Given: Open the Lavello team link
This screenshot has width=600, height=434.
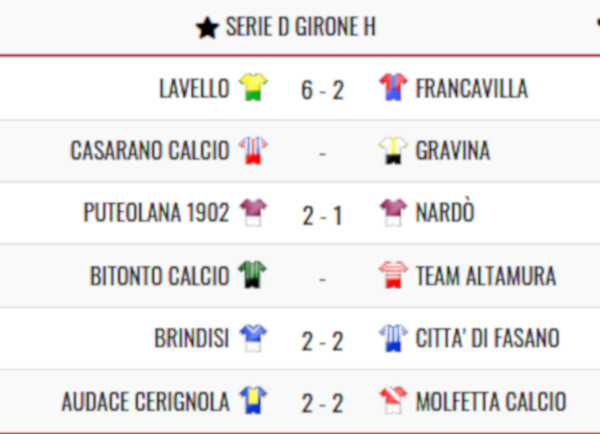Looking at the screenshot, I should click(194, 88).
